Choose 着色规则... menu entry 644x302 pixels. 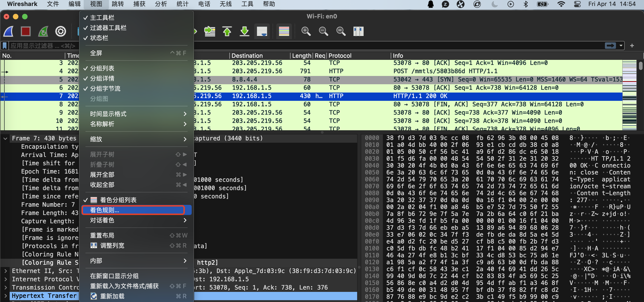tap(137, 210)
